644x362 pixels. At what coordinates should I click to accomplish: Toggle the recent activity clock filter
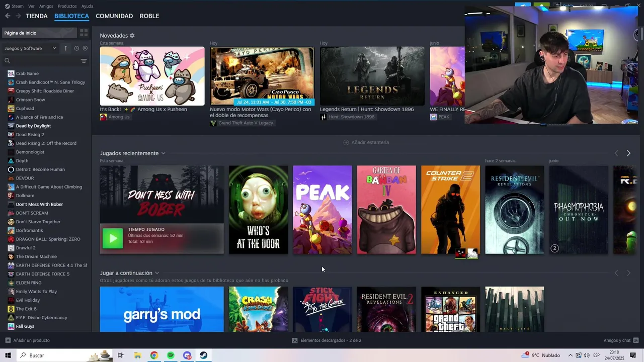pyautogui.click(x=76, y=48)
